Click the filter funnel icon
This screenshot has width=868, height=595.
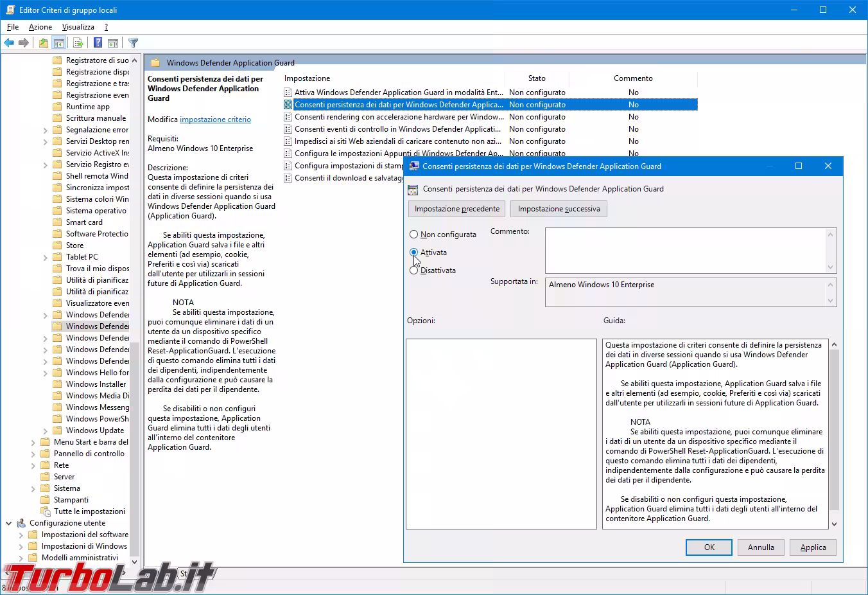pyautogui.click(x=133, y=43)
